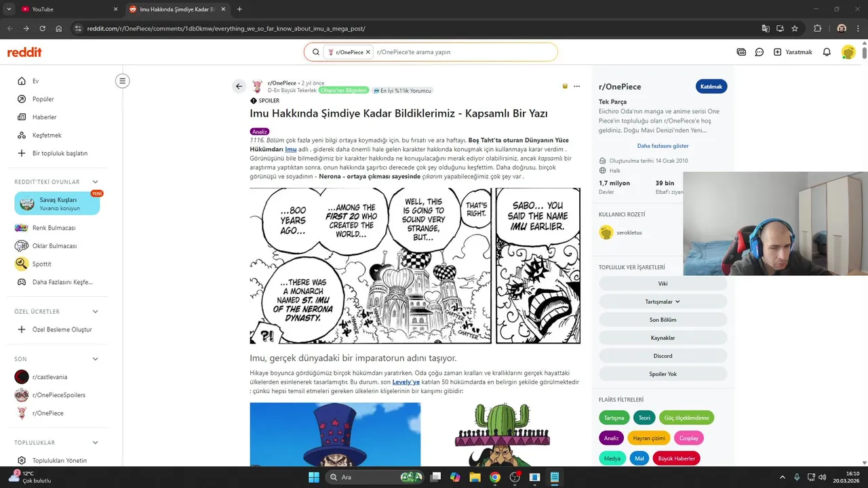Create a post with Yaratmak button
868x488 pixels.
point(793,52)
